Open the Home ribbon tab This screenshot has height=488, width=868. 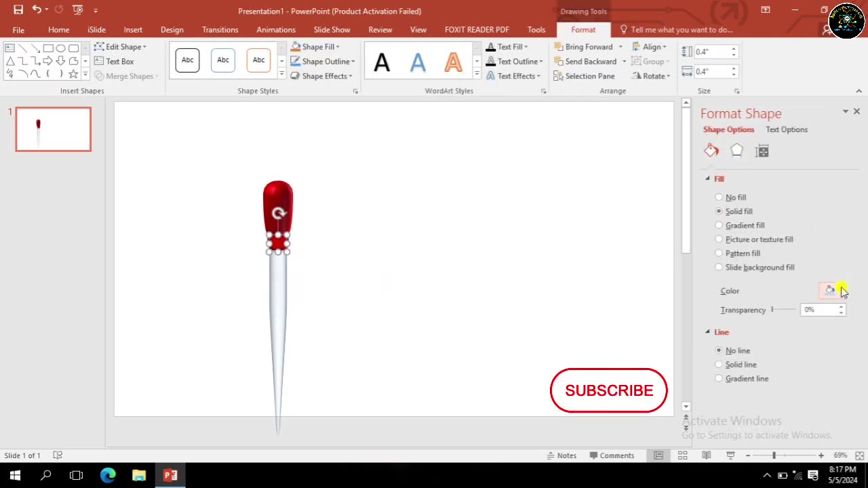(58, 30)
